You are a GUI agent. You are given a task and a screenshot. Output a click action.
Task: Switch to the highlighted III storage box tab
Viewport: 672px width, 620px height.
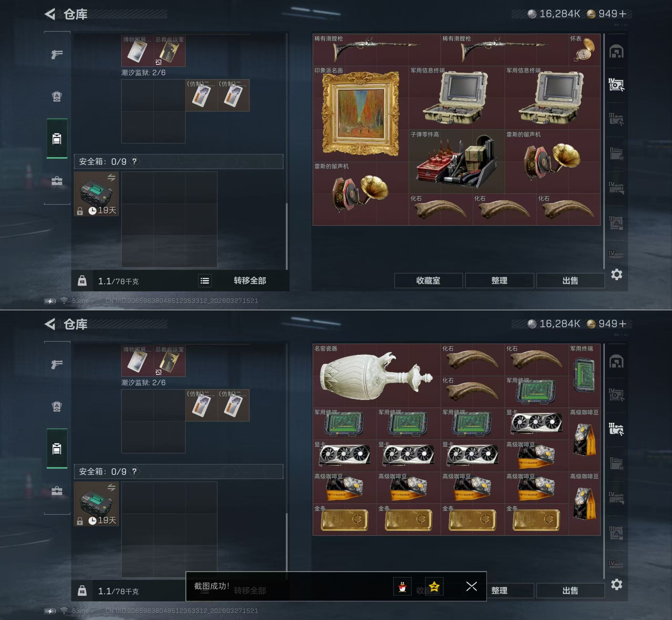[x=616, y=429]
